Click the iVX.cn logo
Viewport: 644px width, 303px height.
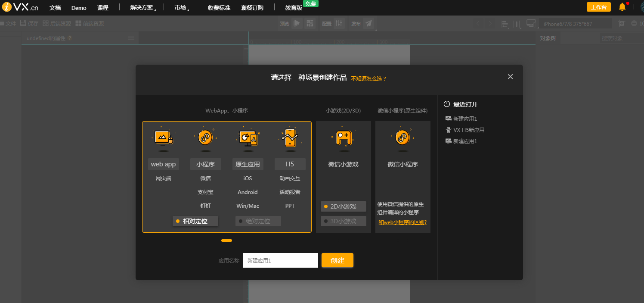pyautogui.click(x=20, y=7)
